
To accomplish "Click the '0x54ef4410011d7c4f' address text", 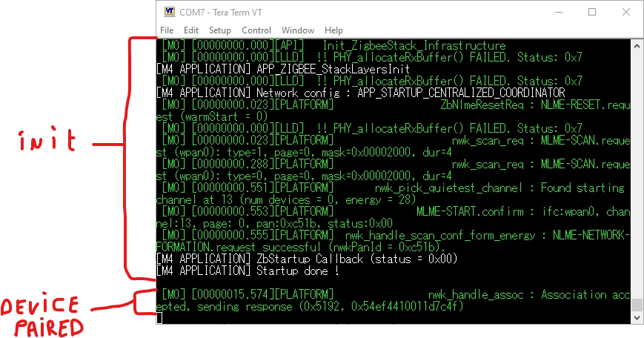I will coord(405,306).
